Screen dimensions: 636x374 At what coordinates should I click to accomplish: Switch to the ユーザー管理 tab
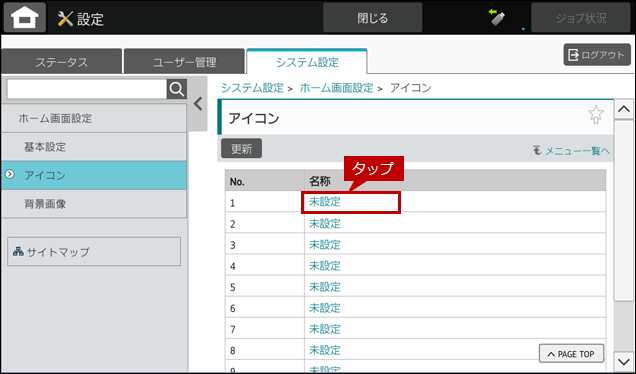(x=185, y=62)
